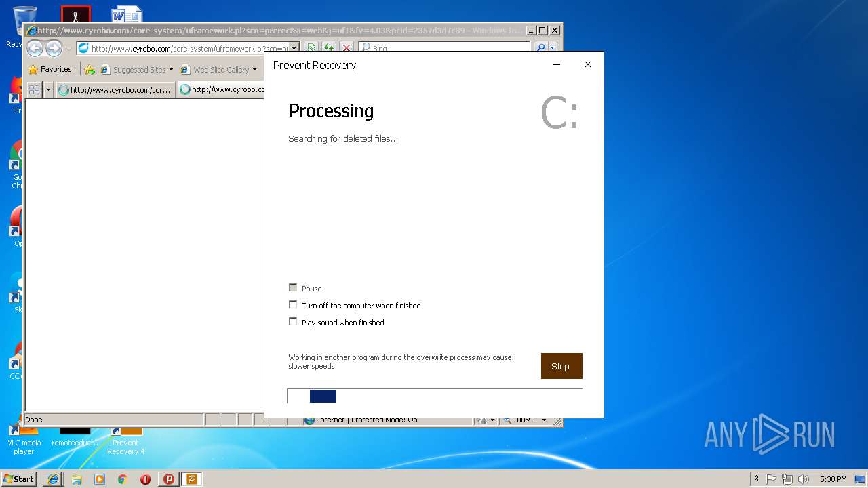This screenshot has height=488, width=868.
Task: Tick the Pause checkbox
Action: click(293, 288)
